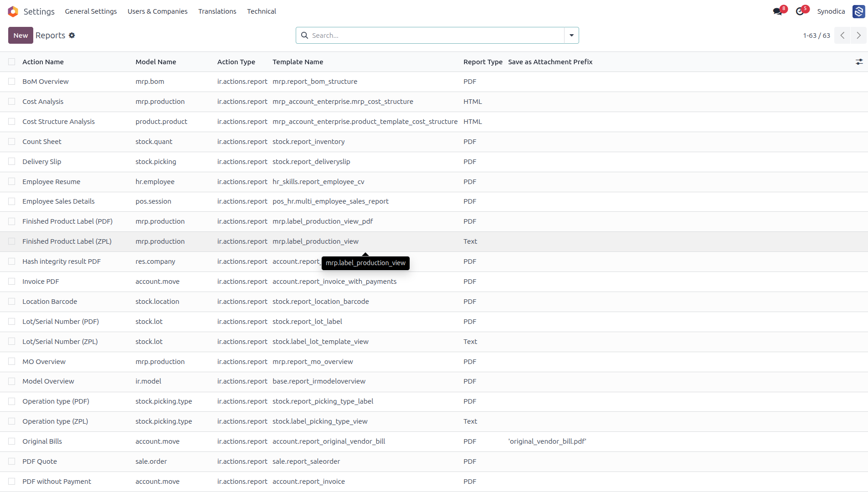Open the conversations messages icon
The image size is (868, 492).
point(777,11)
